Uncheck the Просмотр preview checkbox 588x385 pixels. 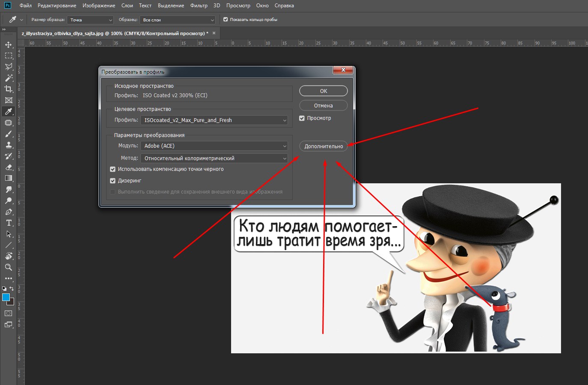pyautogui.click(x=302, y=118)
